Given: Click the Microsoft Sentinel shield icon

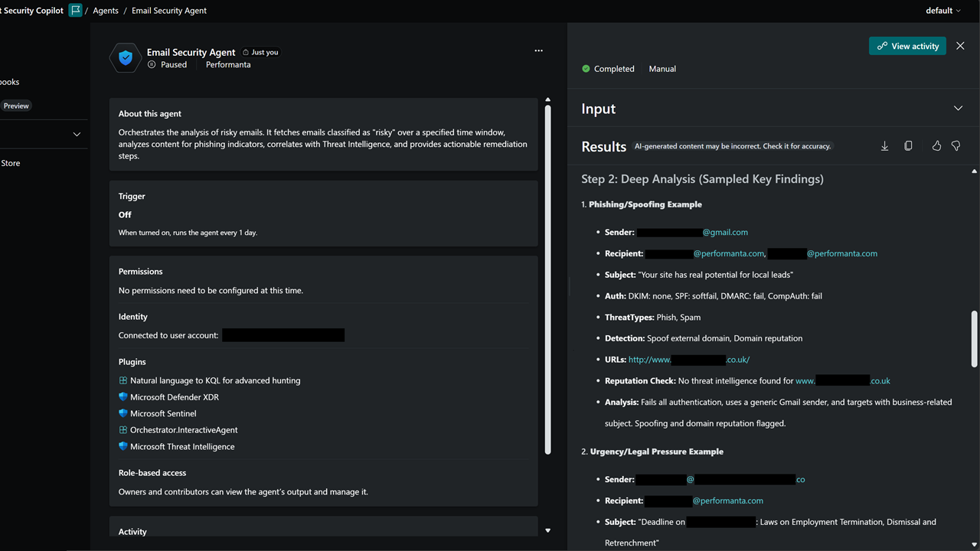Looking at the screenshot, I should tap(122, 413).
